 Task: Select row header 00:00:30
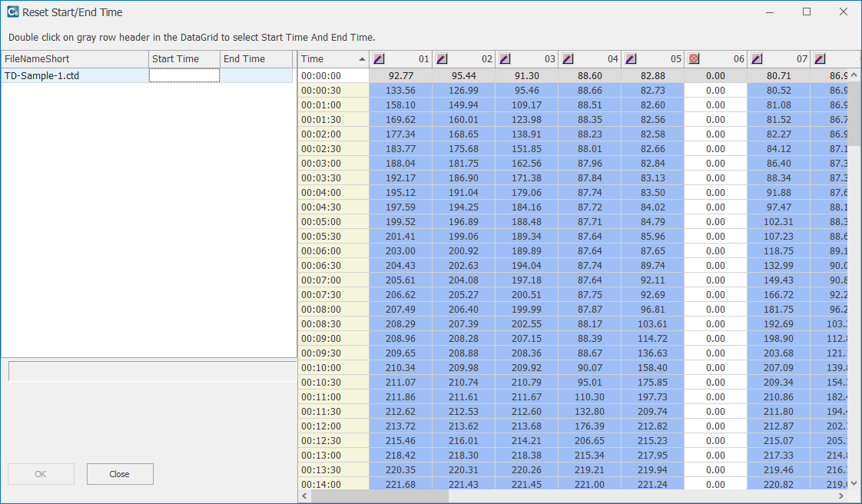pyautogui.click(x=333, y=90)
